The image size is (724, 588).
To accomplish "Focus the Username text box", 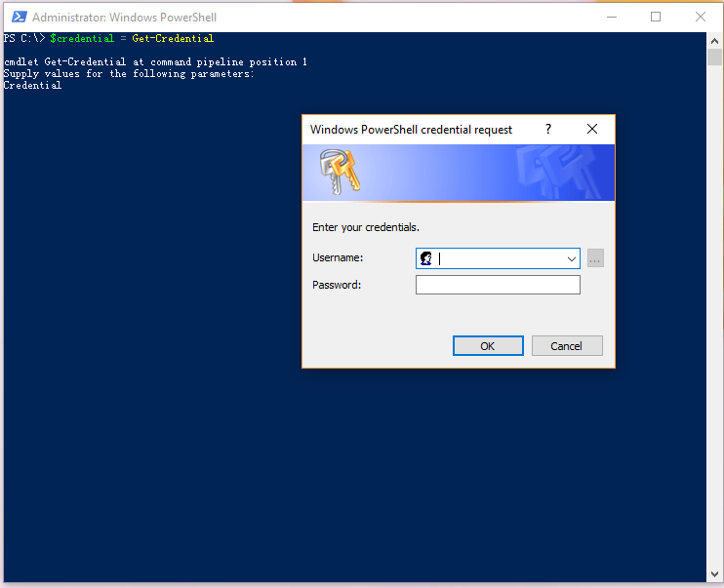I will point(498,258).
